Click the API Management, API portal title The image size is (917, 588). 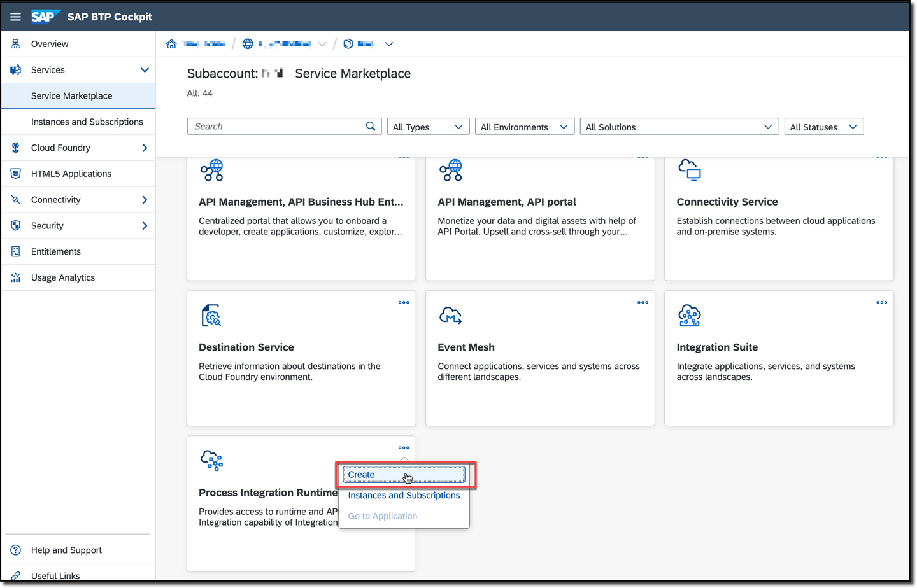tap(507, 202)
